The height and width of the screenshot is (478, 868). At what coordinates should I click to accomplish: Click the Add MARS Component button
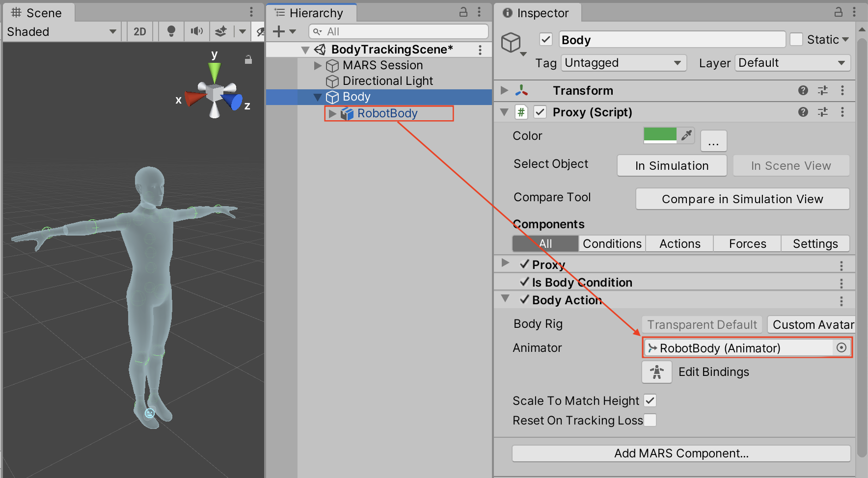[681, 453]
